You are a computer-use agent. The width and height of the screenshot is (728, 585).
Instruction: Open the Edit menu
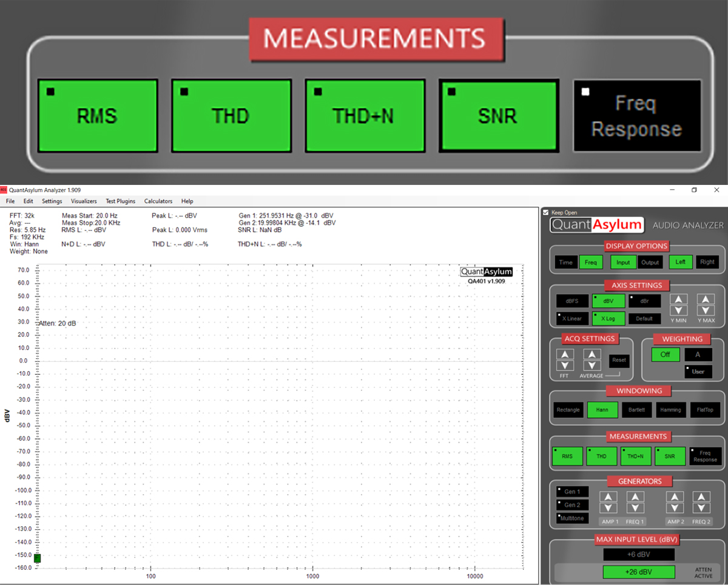[x=29, y=201]
